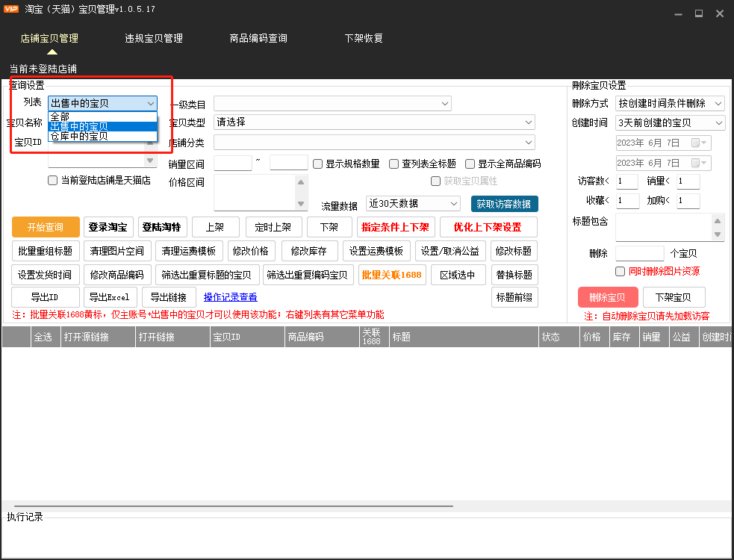Image resolution: width=734 pixels, height=560 pixels.
Task: Pick 出售中的宝贝 highlighted option
Action: pos(102,126)
